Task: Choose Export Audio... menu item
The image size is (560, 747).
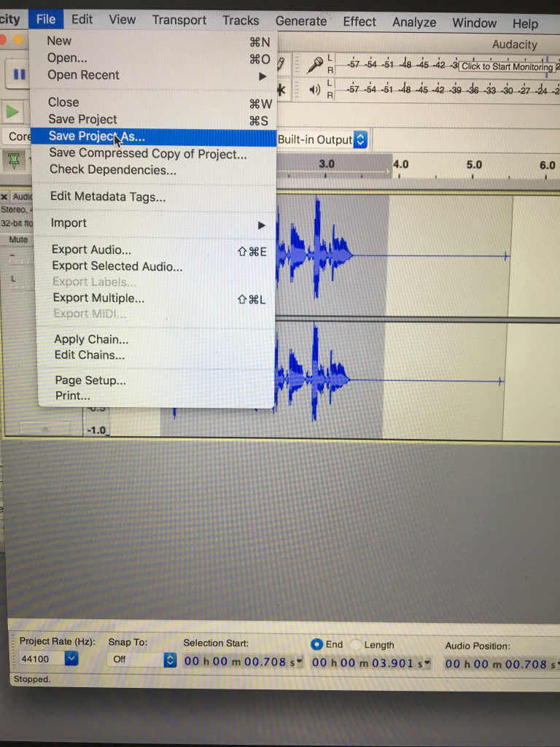Action: click(156, 250)
